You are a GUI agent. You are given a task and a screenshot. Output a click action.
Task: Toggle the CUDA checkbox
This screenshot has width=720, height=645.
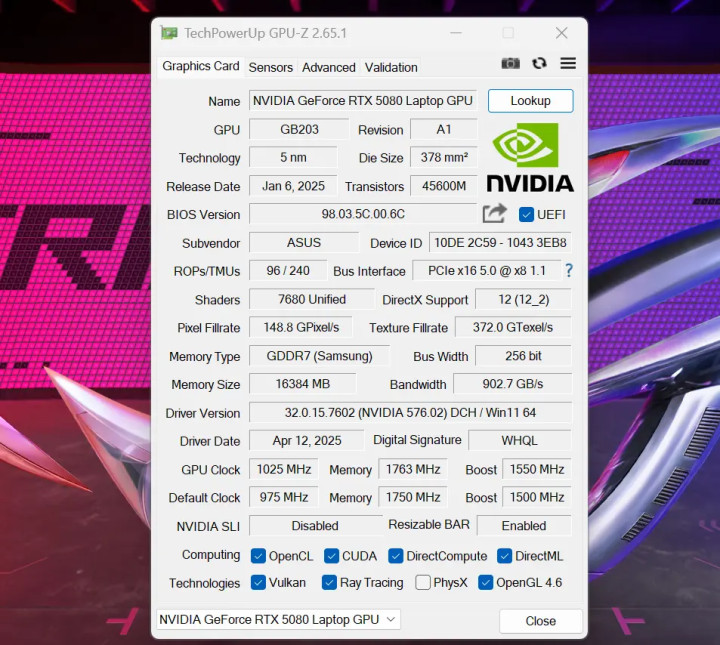pyautogui.click(x=331, y=556)
